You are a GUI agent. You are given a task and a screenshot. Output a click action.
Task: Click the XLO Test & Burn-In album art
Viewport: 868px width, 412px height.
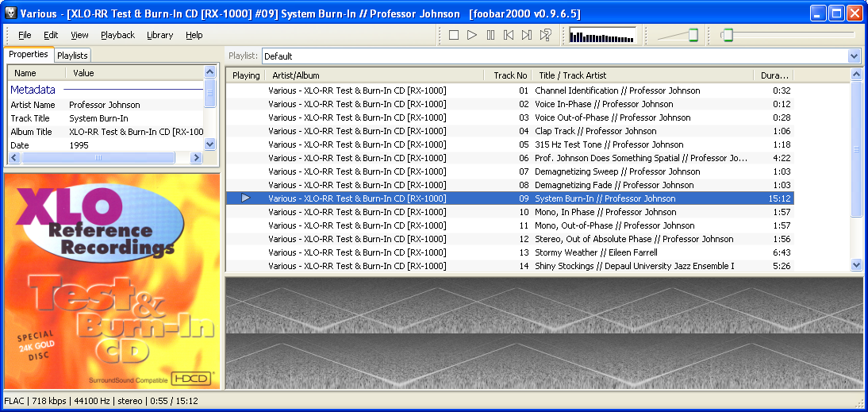(112, 281)
